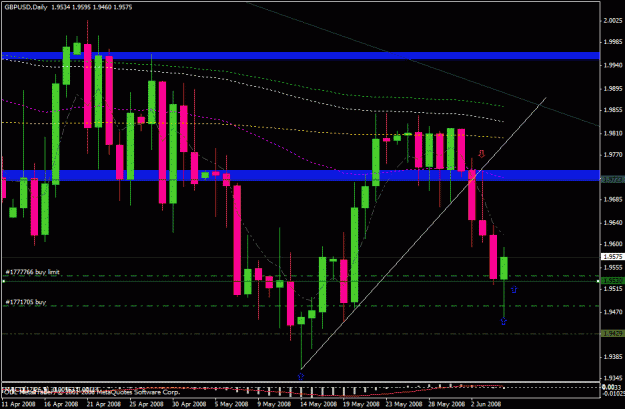Click the 1.9855 price axis label
The height and width of the screenshot is (409, 625).
(x=613, y=110)
